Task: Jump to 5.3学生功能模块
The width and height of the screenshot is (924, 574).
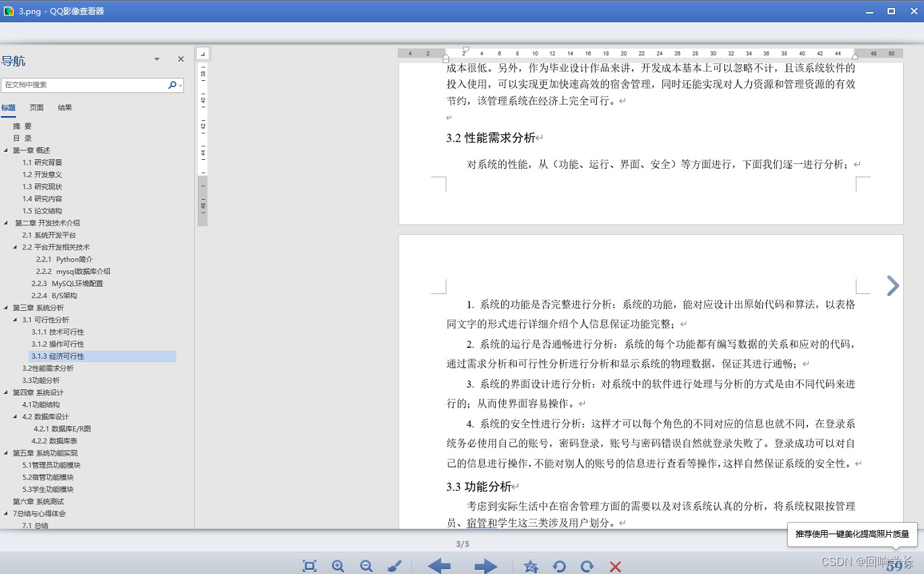Action: click(x=48, y=490)
